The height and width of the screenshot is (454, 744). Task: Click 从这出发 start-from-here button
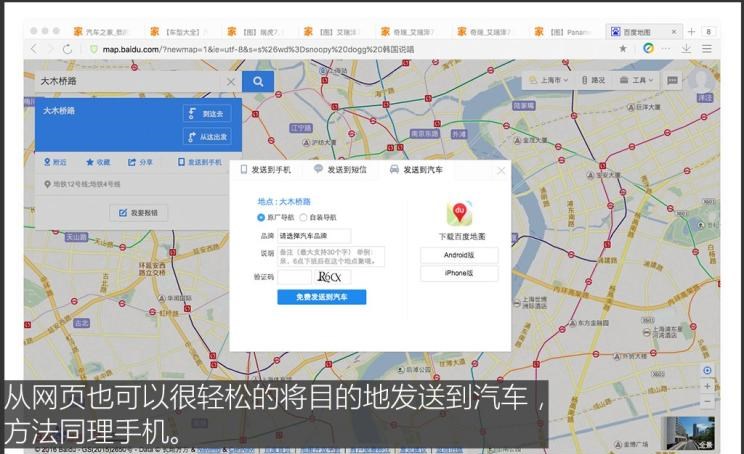coord(207,137)
